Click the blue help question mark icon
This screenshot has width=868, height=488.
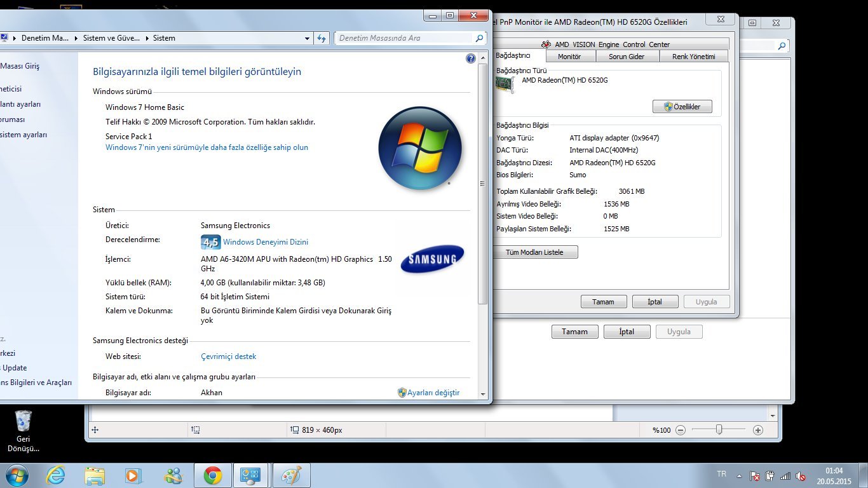click(470, 58)
